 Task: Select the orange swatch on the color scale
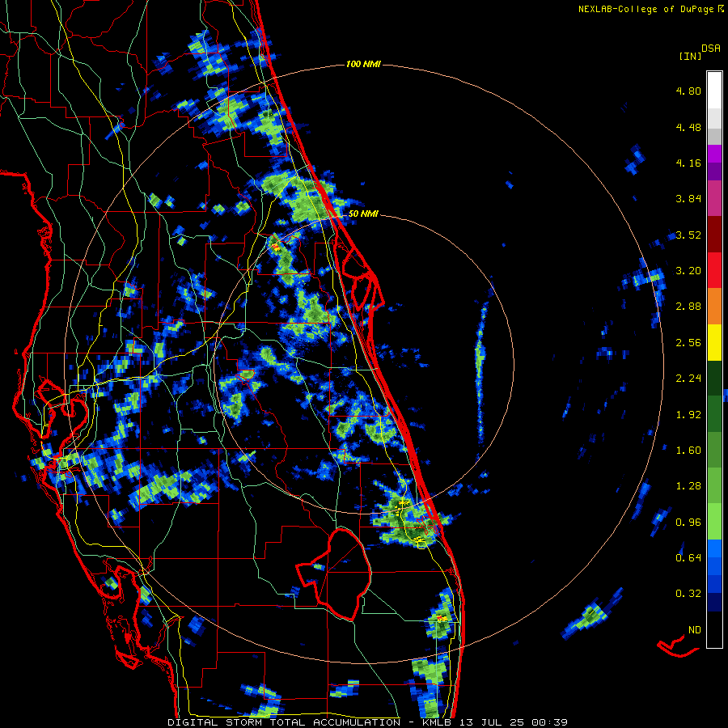point(714,307)
